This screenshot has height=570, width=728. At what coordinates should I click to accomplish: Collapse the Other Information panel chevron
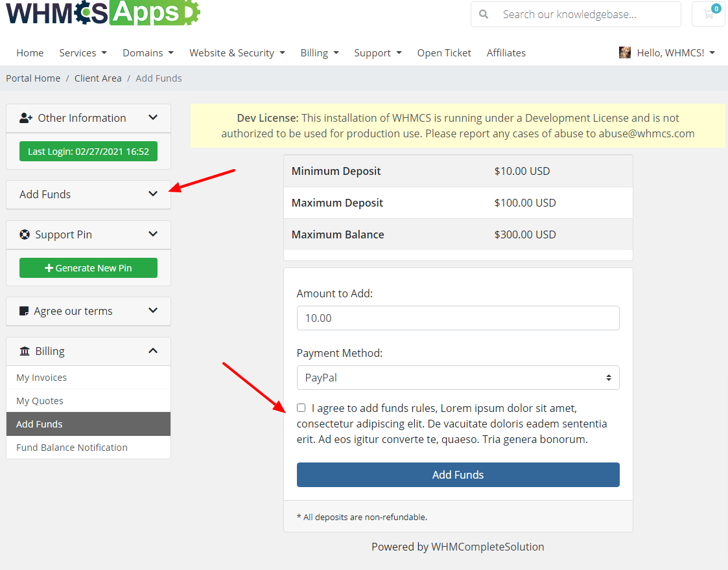153,117
